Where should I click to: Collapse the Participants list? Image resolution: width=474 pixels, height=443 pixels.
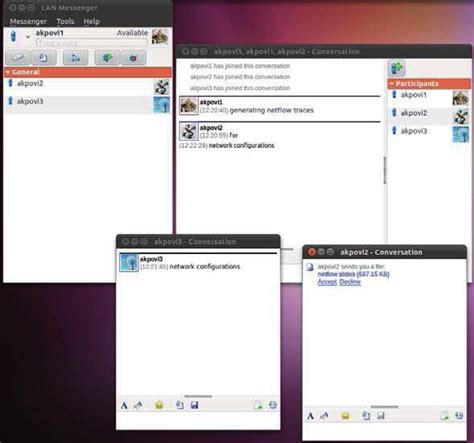pos(392,84)
